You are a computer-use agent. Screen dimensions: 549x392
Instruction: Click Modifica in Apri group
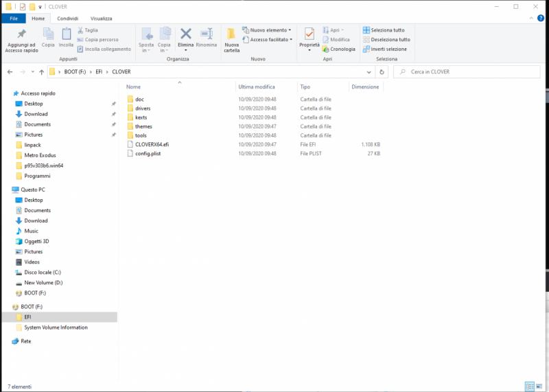pyautogui.click(x=336, y=40)
